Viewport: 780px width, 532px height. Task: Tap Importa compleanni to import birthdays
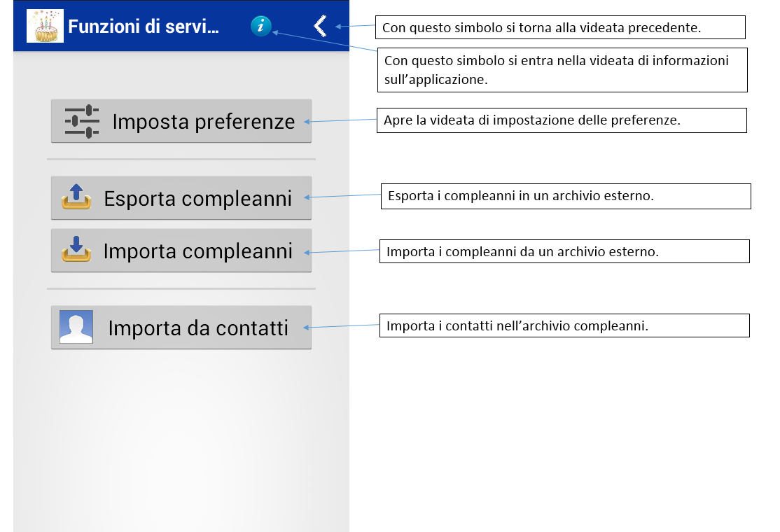[x=181, y=250]
